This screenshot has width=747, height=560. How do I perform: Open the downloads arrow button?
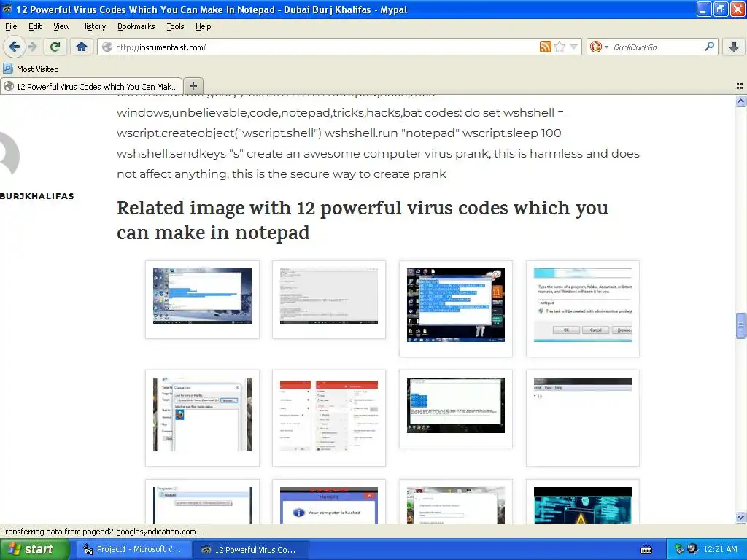(x=734, y=47)
